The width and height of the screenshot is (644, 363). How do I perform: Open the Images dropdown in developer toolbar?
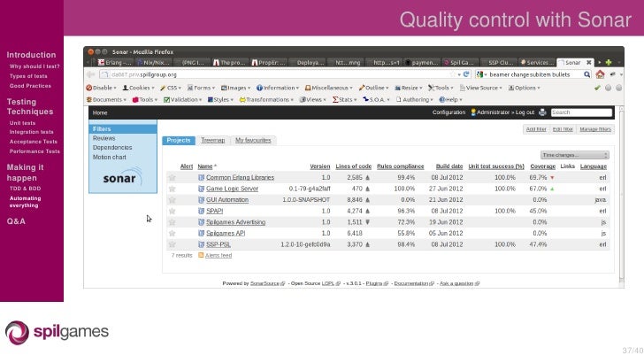point(235,88)
